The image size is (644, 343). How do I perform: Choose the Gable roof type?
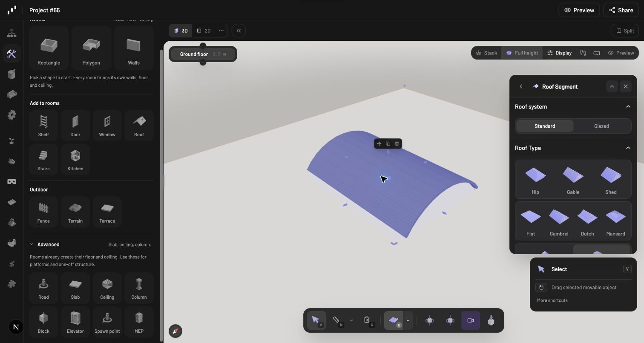tap(573, 179)
